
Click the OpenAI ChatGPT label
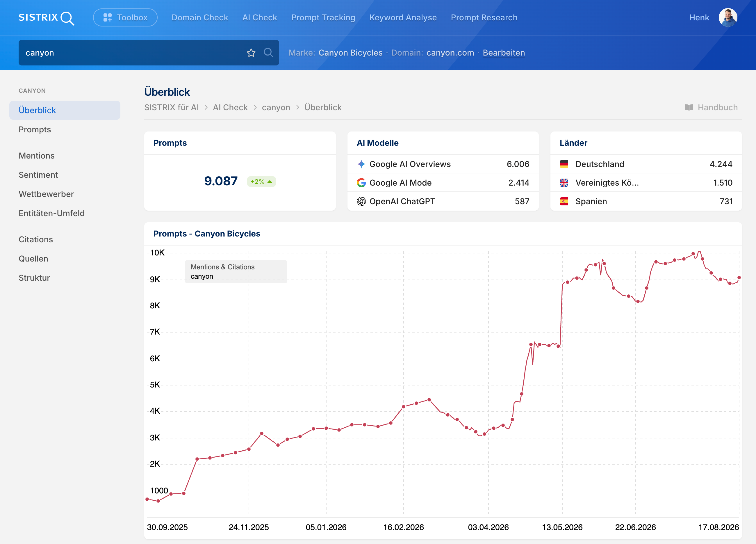coord(402,202)
